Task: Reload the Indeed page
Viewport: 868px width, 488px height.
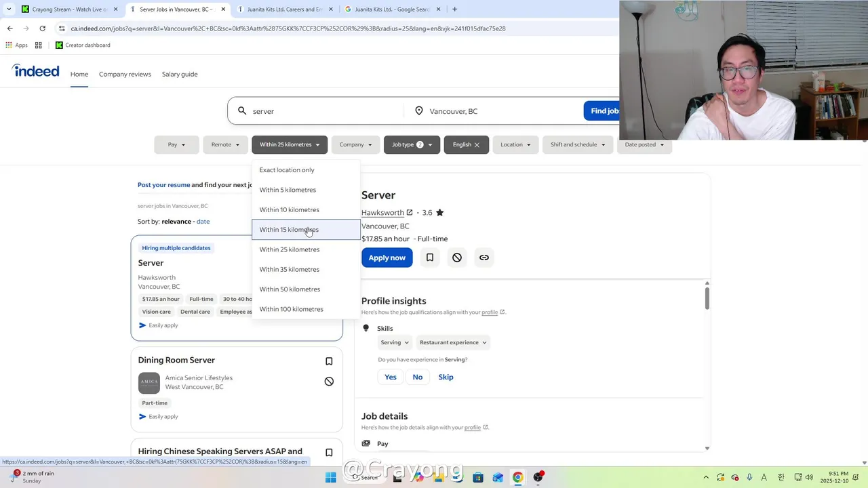Action: coord(42,28)
